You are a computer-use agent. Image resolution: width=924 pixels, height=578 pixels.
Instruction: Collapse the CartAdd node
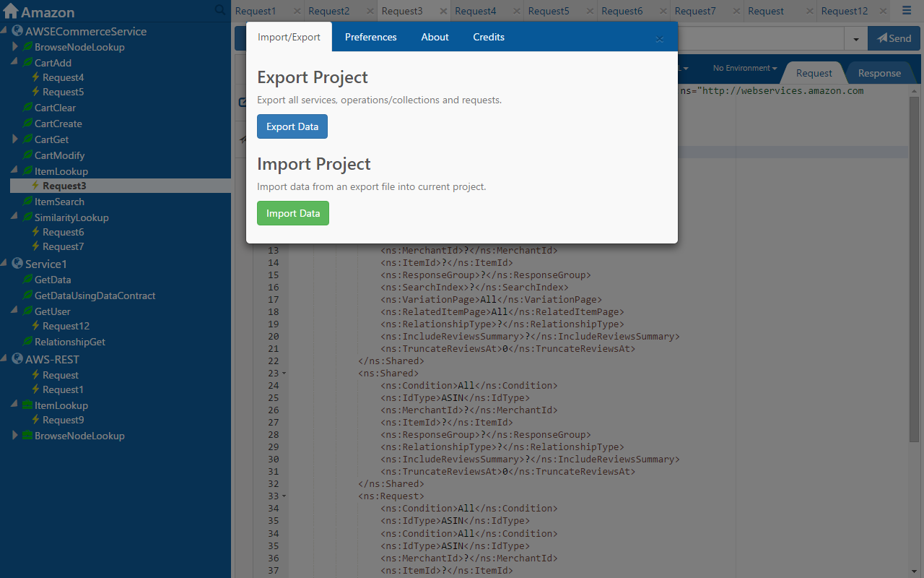15,63
